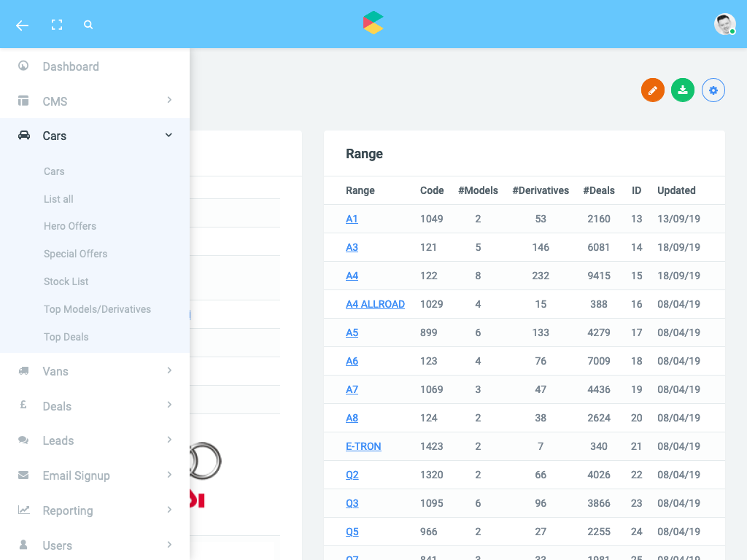Select Users from the sidebar menu
The image size is (747, 560).
pos(58,545)
